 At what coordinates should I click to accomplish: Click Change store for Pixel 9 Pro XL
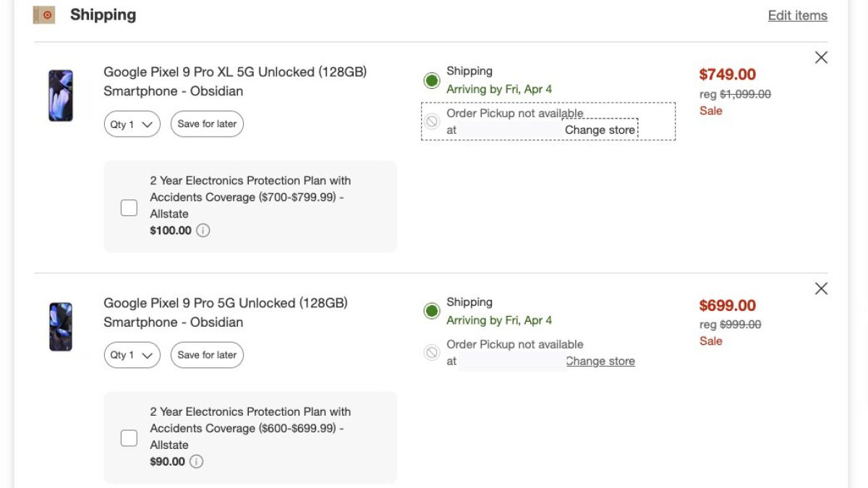(x=600, y=130)
